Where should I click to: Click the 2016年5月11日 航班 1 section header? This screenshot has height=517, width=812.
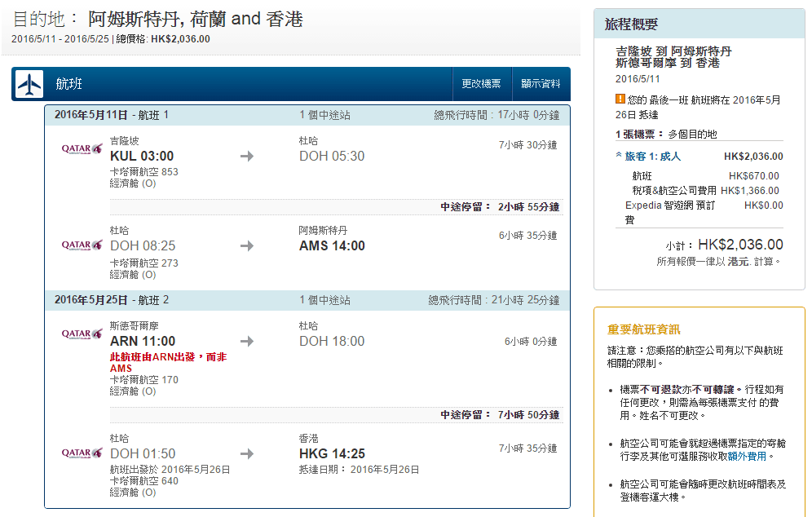click(x=112, y=115)
